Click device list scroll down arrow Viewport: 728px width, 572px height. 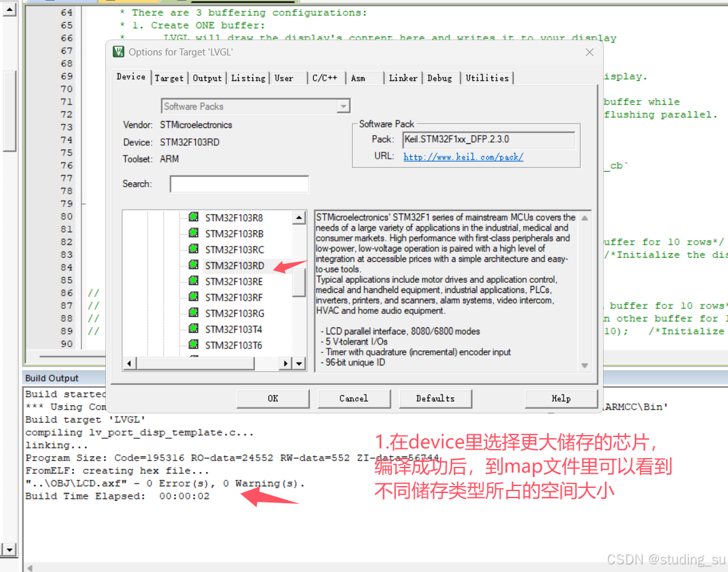click(299, 363)
